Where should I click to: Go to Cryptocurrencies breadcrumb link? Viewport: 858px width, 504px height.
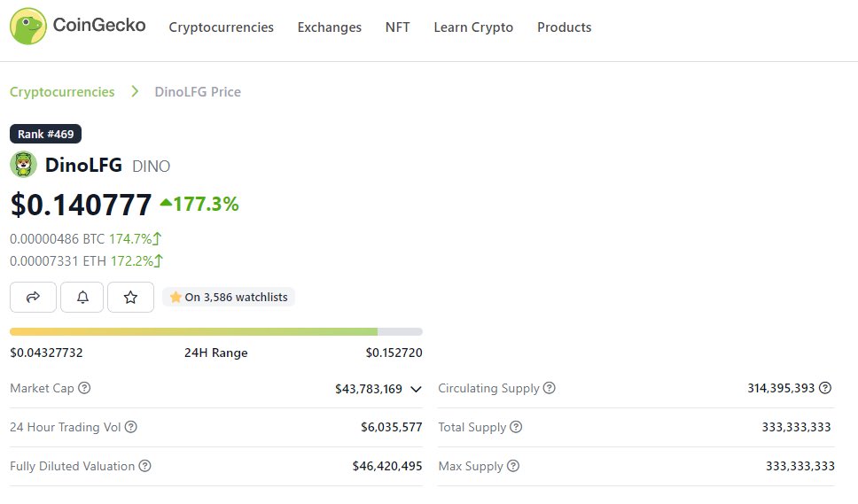tap(62, 92)
